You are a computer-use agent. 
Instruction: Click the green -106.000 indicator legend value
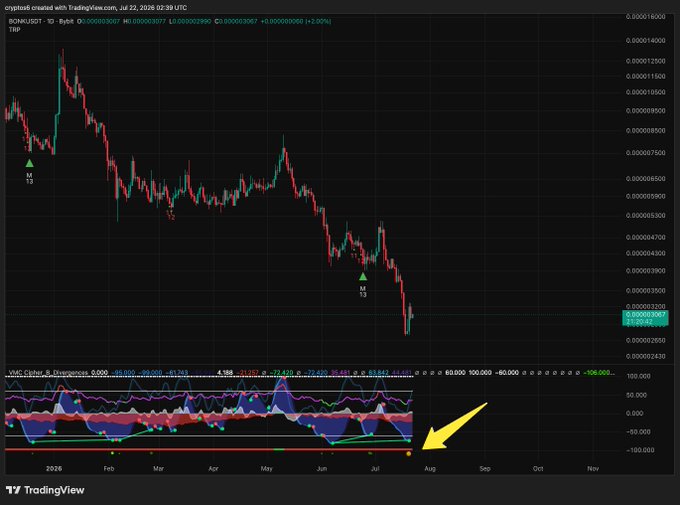[599, 372]
